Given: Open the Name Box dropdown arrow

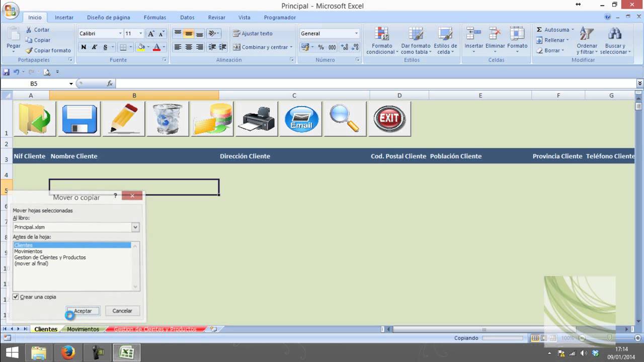Looking at the screenshot, I should click(x=71, y=84).
